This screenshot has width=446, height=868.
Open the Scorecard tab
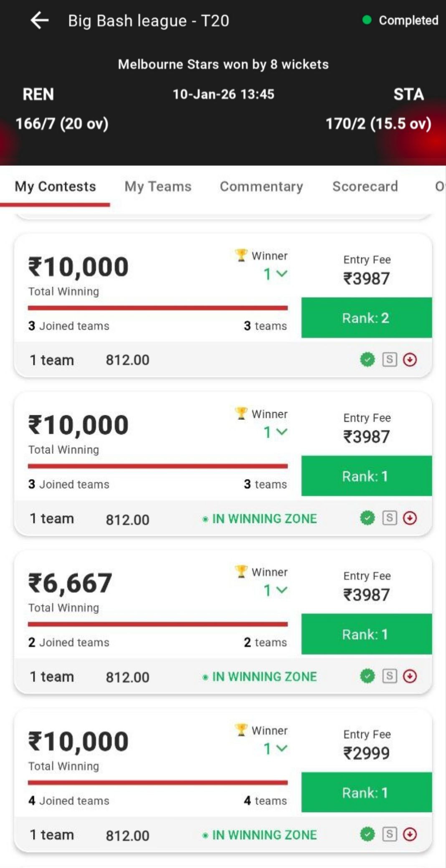click(x=365, y=186)
